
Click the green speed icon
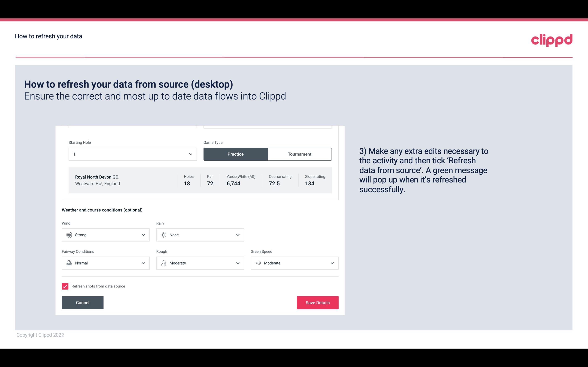click(258, 263)
